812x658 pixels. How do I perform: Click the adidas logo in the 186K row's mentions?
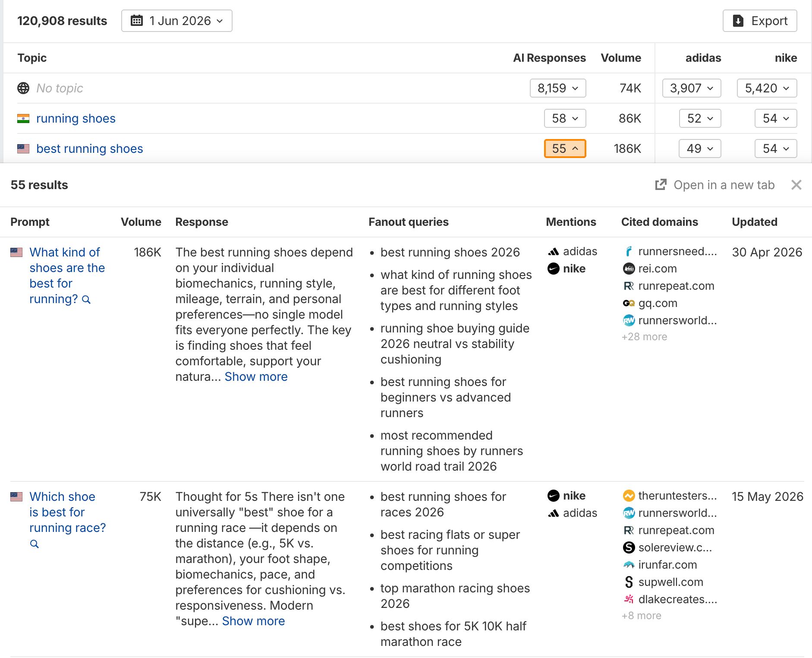click(554, 251)
